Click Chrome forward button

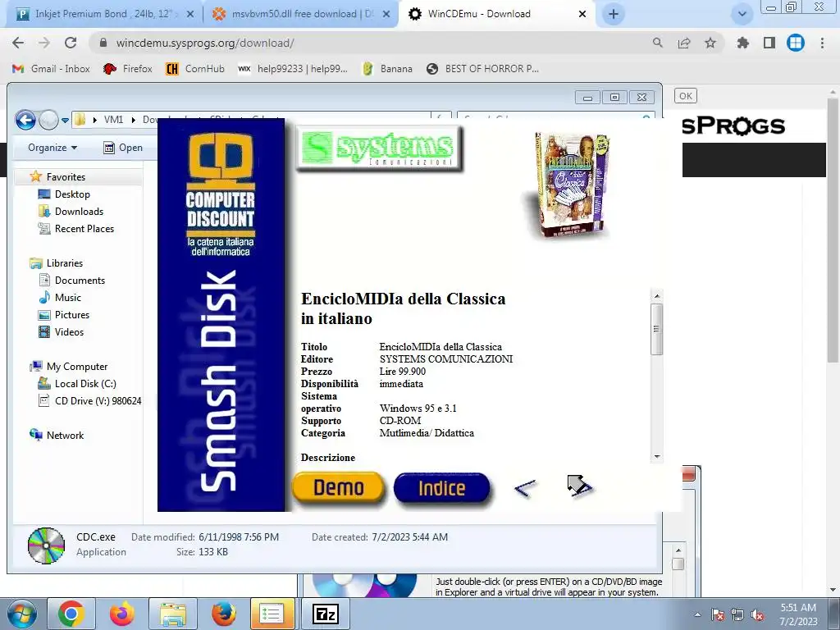[x=44, y=43]
